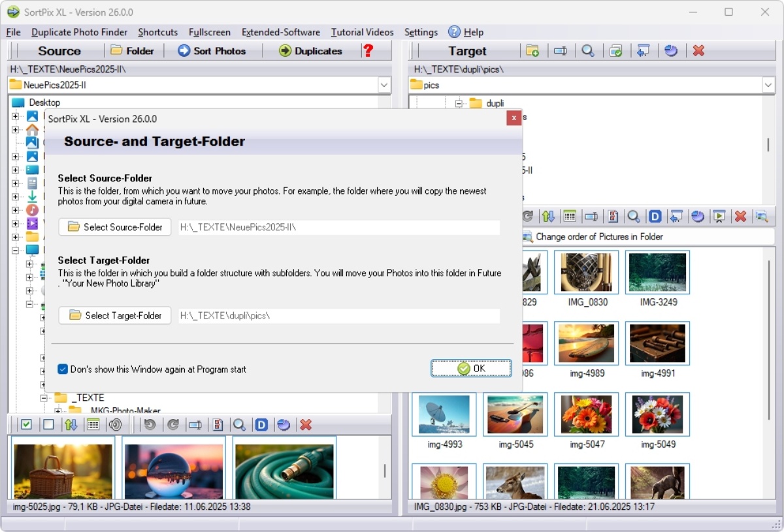Click the sort arrows icon in target thumbnail toolbar

point(547,216)
